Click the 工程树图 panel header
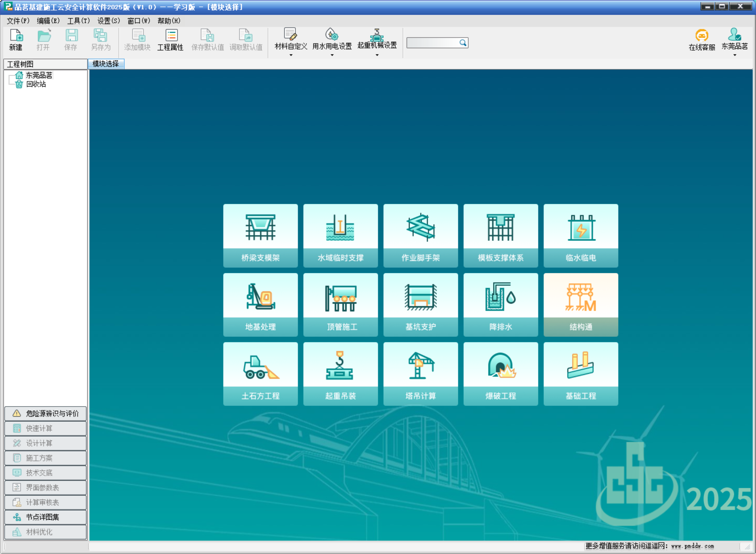This screenshot has width=756, height=554. 45,64
